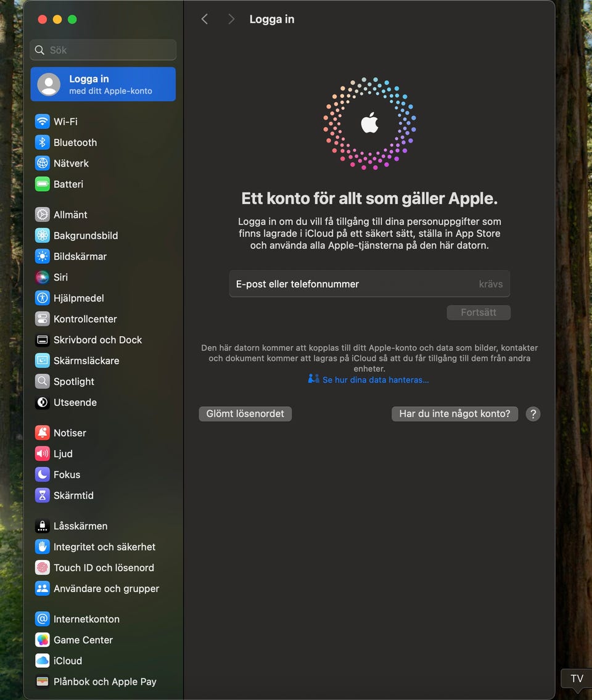Click 'Har du inte något konto?' button
The width and height of the screenshot is (592, 700).
(x=454, y=414)
